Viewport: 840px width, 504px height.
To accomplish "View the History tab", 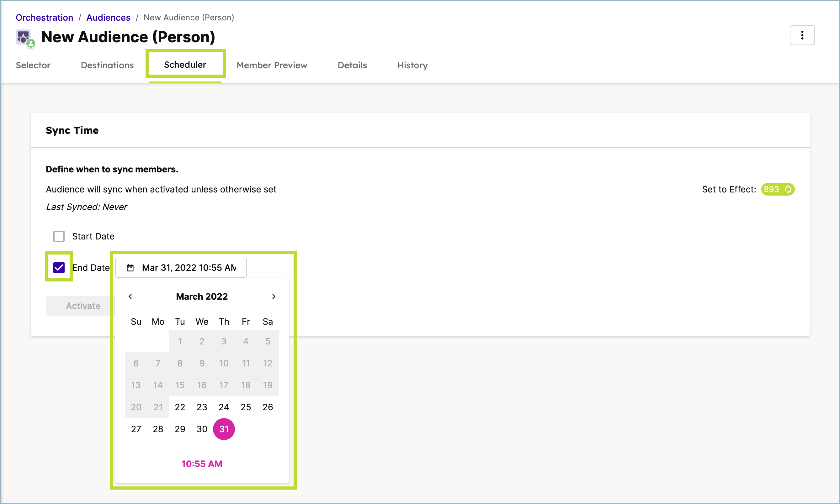I will (x=412, y=65).
